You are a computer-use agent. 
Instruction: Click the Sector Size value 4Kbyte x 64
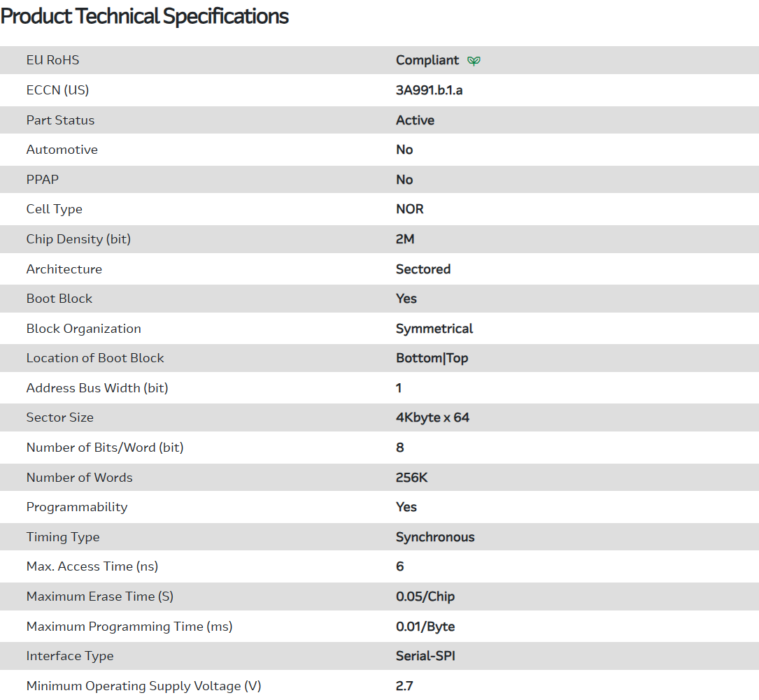click(x=432, y=417)
